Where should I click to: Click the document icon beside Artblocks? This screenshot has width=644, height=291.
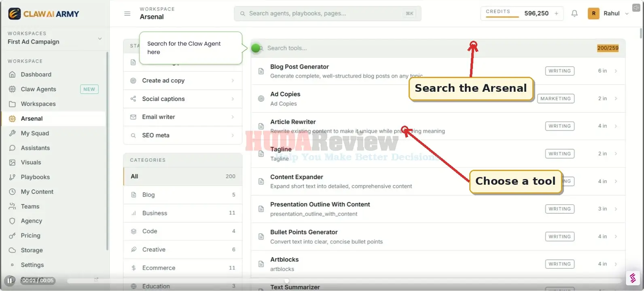[x=261, y=264]
